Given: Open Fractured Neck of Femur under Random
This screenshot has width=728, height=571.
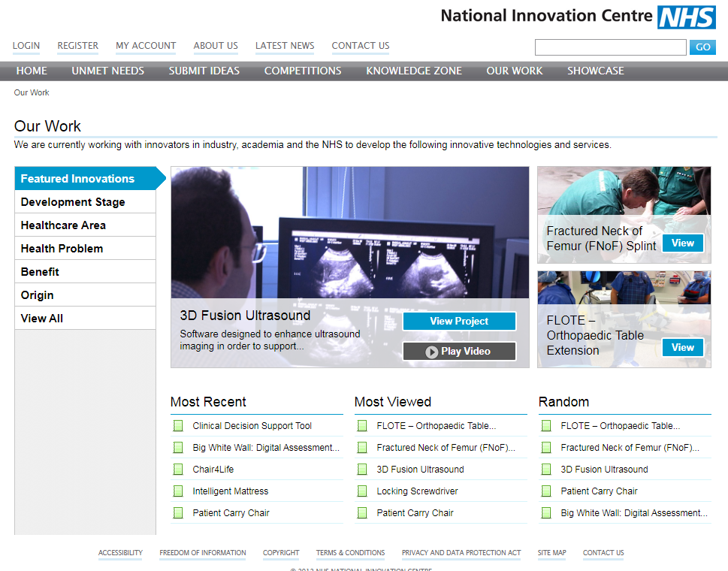Looking at the screenshot, I should [x=630, y=448].
